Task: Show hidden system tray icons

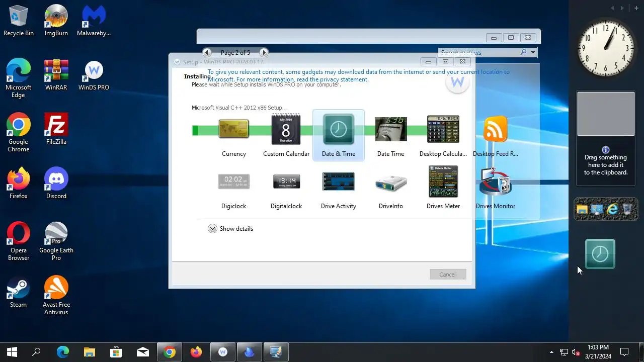Action: pos(551,352)
